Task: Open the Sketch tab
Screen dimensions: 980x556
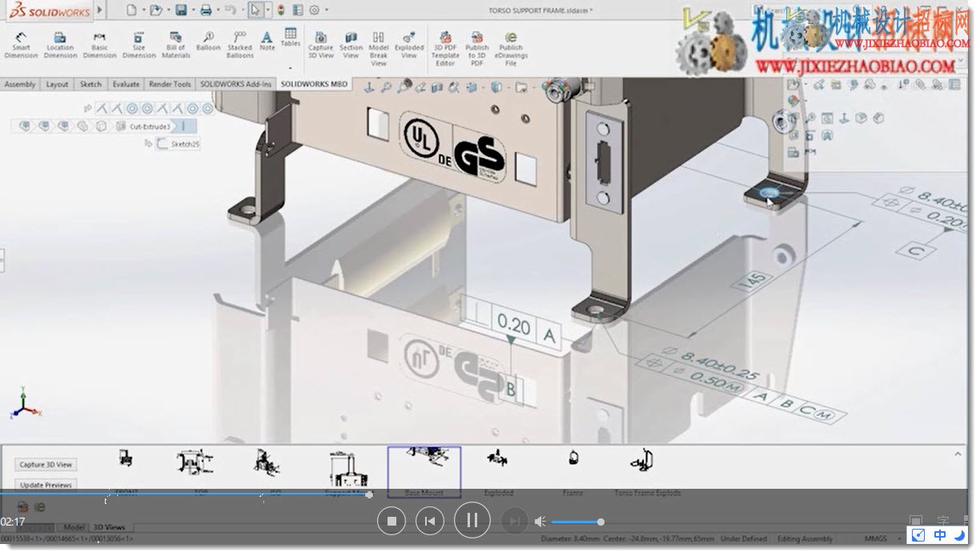Action: pos(90,84)
